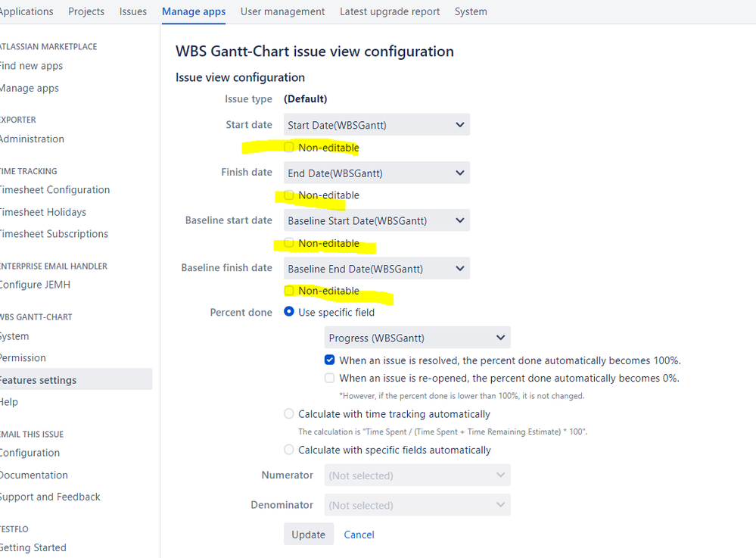Click the Finish date field label
The image size is (756, 558).
(247, 172)
